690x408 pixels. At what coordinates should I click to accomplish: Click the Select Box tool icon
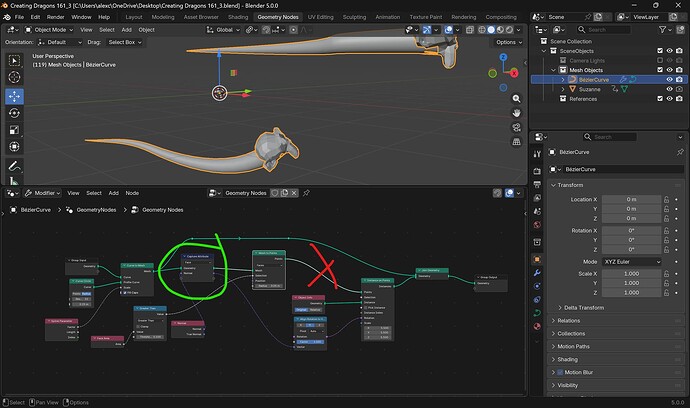pos(15,59)
